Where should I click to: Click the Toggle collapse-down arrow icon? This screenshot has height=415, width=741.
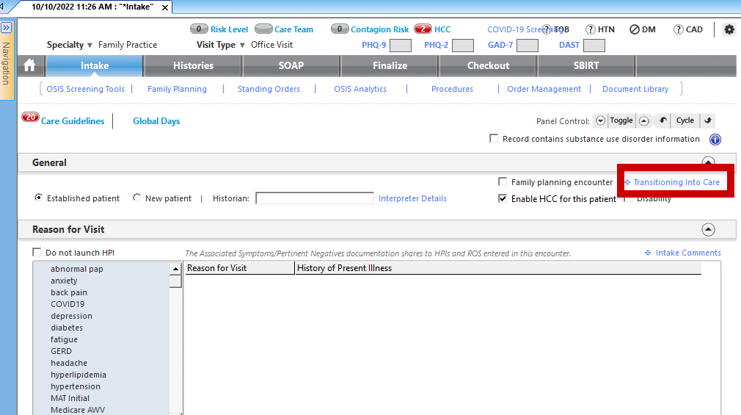pyautogui.click(x=600, y=121)
